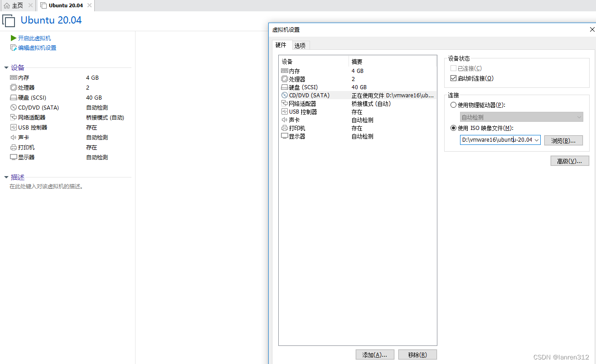Toggle the 启动时连接(O) checkbox

click(x=453, y=78)
